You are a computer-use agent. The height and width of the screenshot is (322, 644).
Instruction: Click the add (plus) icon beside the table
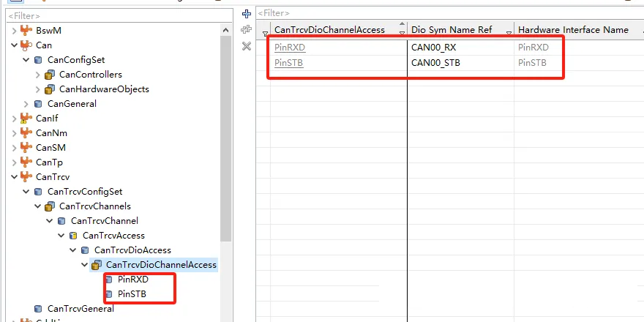(247, 14)
